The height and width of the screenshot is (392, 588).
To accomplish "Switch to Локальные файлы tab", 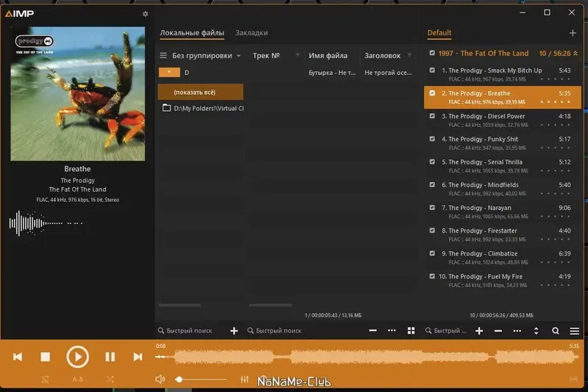I will click(x=192, y=33).
